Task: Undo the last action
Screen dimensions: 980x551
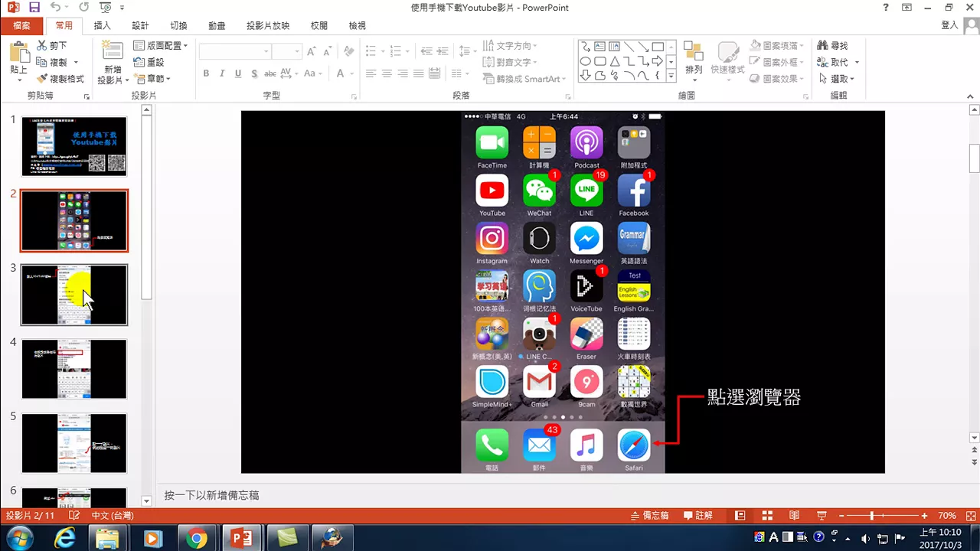Action: (x=55, y=8)
